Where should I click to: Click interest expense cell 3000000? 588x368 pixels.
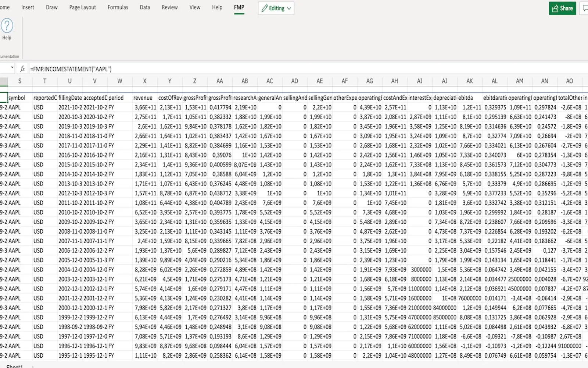point(420,269)
